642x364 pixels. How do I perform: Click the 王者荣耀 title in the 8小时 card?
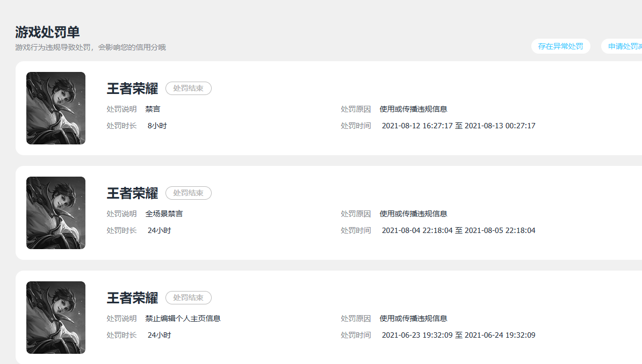(x=132, y=89)
